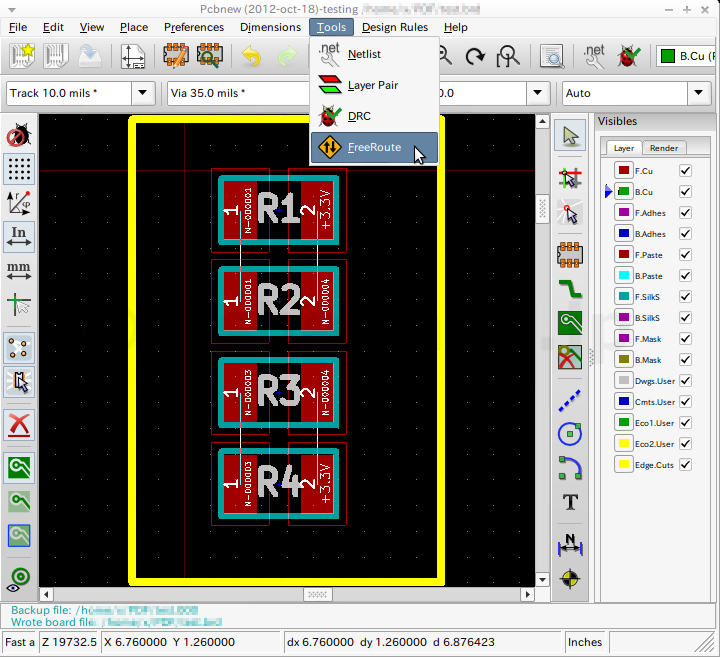Select the add zones tool
This screenshot has width=720, height=657.
(x=570, y=323)
